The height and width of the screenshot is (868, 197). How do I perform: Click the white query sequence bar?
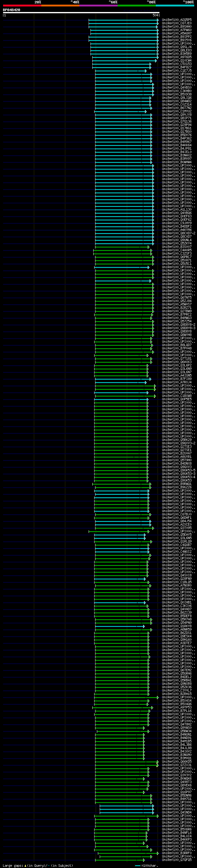click(x=81, y=13)
